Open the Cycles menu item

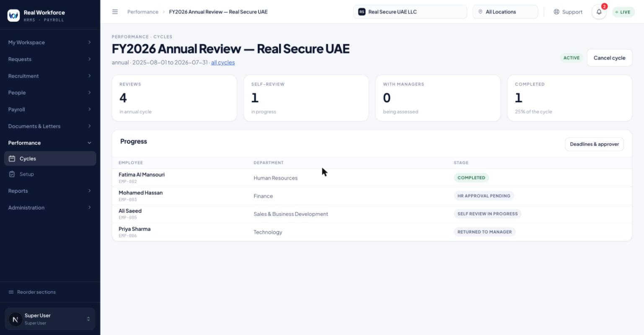click(50, 158)
